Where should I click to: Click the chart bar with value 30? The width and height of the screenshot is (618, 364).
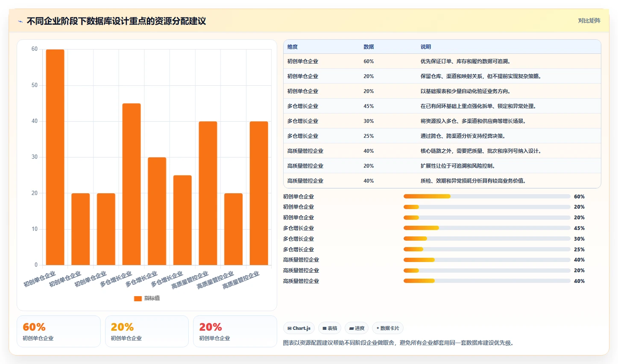pyautogui.click(x=157, y=211)
